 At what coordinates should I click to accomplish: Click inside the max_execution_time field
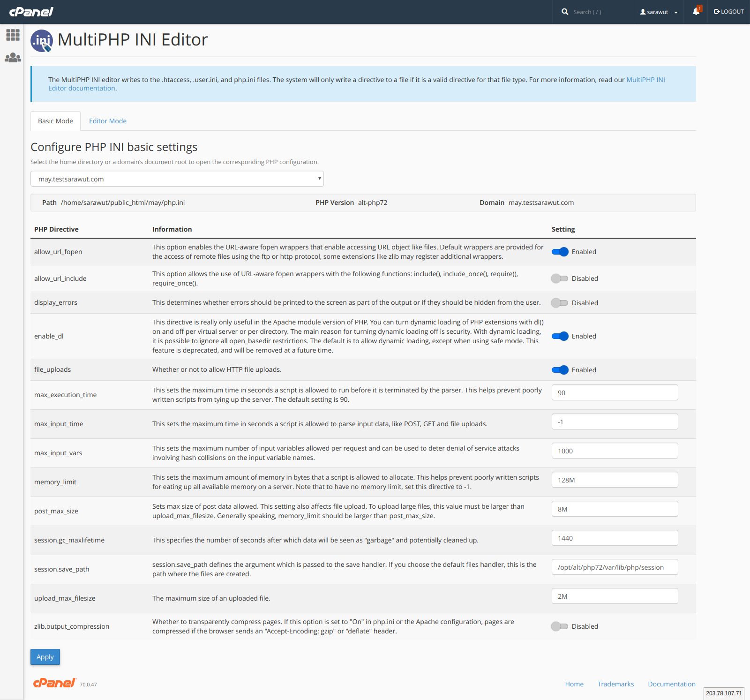click(x=615, y=392)
